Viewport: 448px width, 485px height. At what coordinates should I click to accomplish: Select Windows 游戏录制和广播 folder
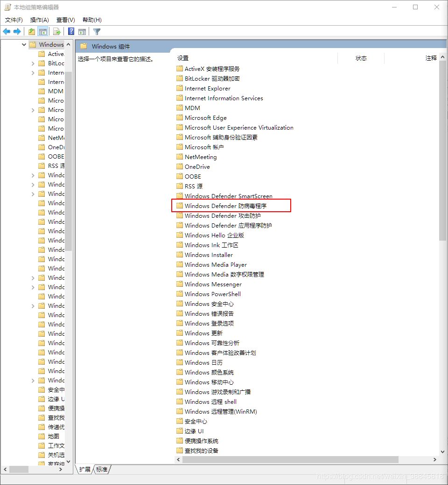pos(214,392)
